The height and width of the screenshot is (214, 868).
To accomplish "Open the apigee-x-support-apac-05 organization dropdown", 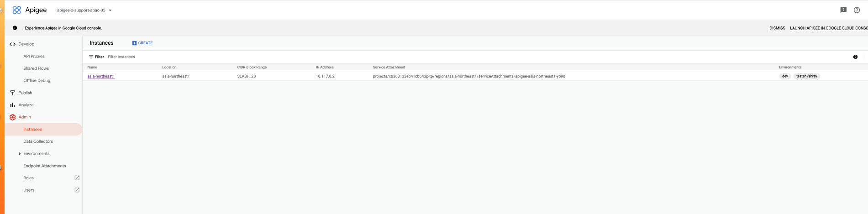I will tap(84, 10).
